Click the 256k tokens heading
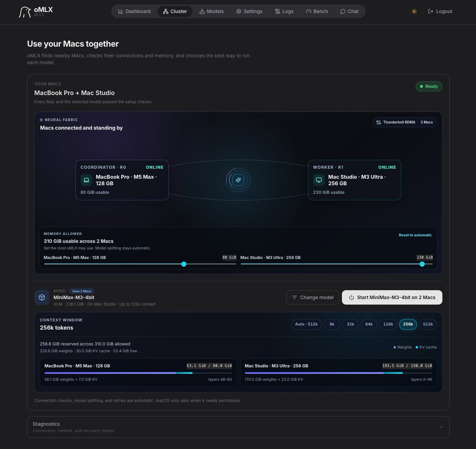 point(56,328)
